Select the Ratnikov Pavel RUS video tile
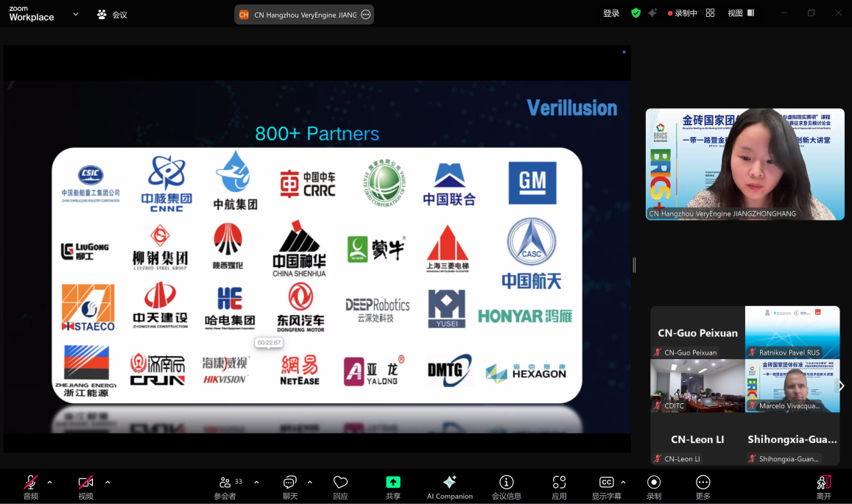 [x=792, y=333]
